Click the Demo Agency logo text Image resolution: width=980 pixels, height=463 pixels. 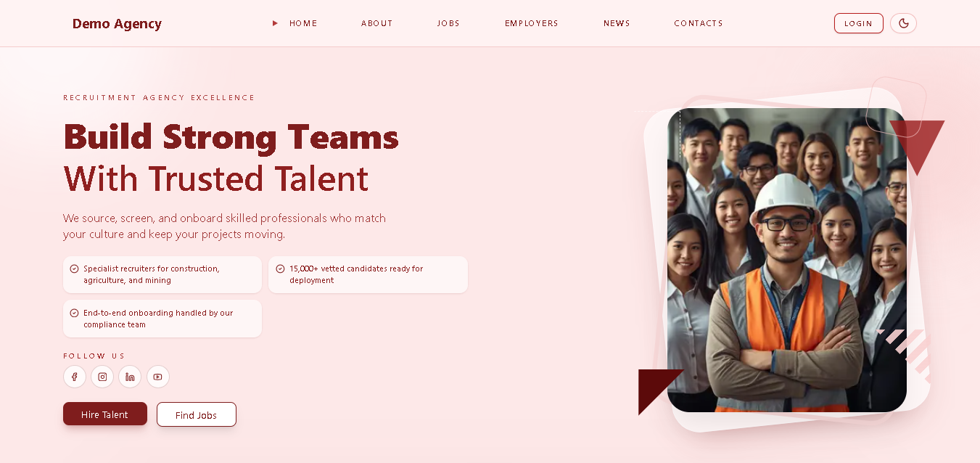point(117,23)
